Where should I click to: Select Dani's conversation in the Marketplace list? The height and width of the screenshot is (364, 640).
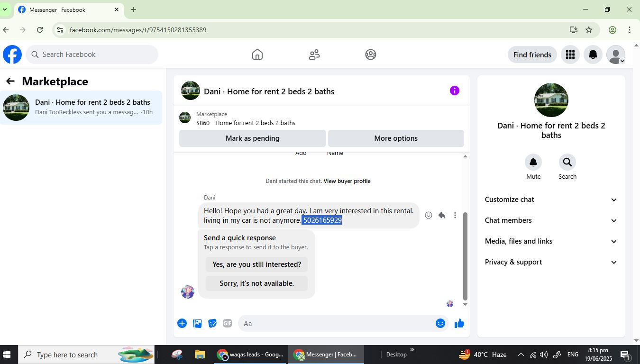(x=81, y=108)
